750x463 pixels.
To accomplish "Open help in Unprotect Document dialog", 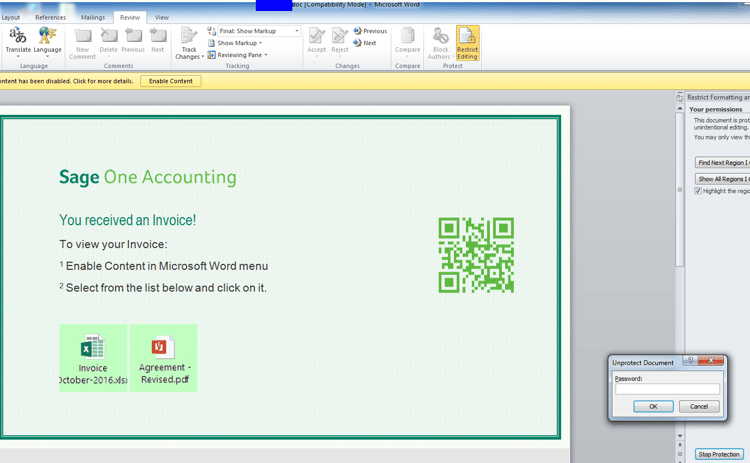I will 690,360.
